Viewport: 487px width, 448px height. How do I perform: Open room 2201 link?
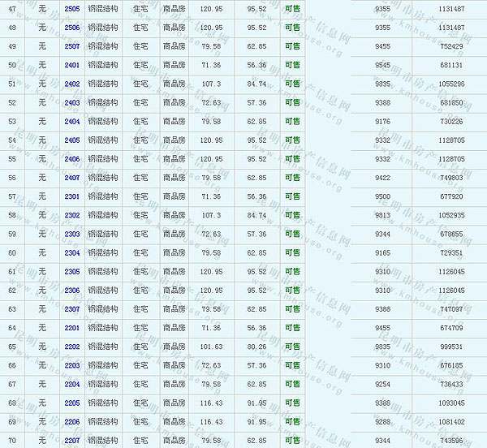click(x=72, y=328)
